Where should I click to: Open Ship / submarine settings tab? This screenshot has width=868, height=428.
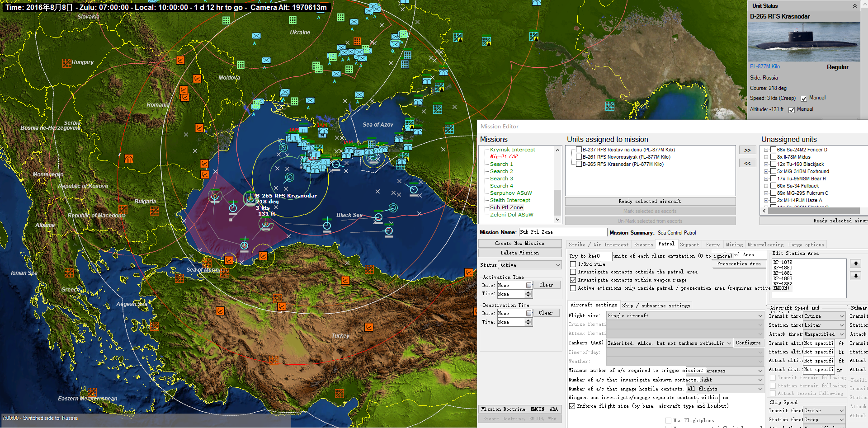(x=656, y=306)
